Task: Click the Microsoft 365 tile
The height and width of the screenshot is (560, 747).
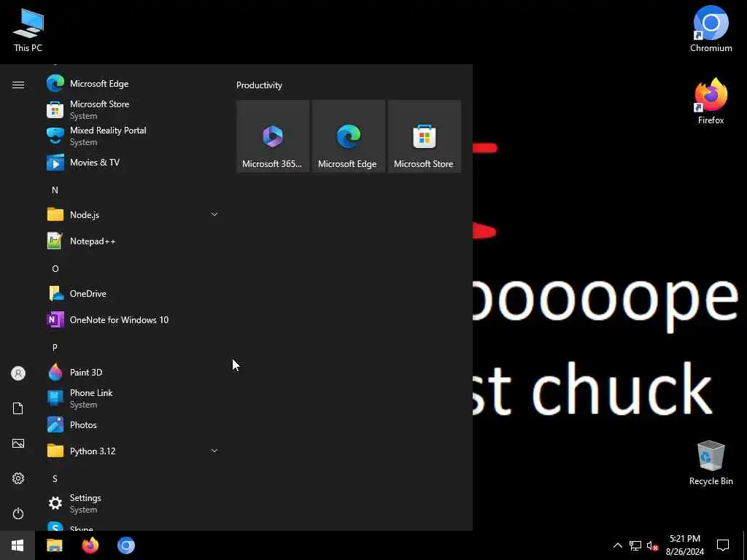Action: click(x=273, y=136)
